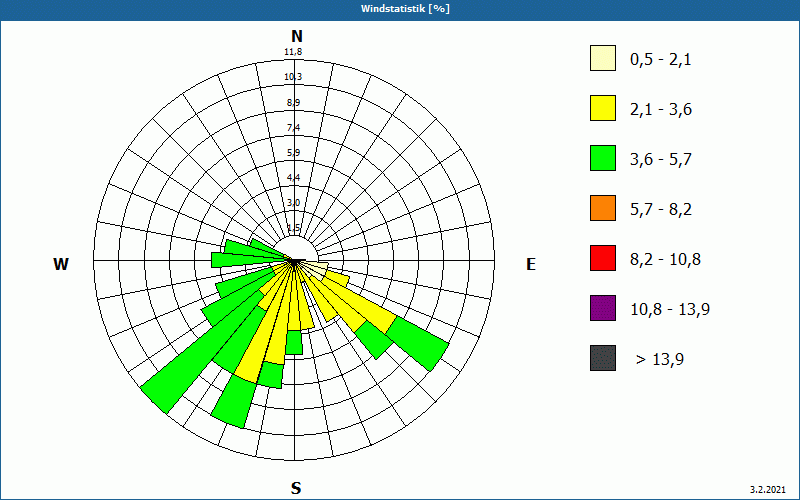Image resolution: width=800 pixels, height=500 pixels.
Task: Click the legend label '2,1 - 3,6'
Action: click(x=661, y=110)
